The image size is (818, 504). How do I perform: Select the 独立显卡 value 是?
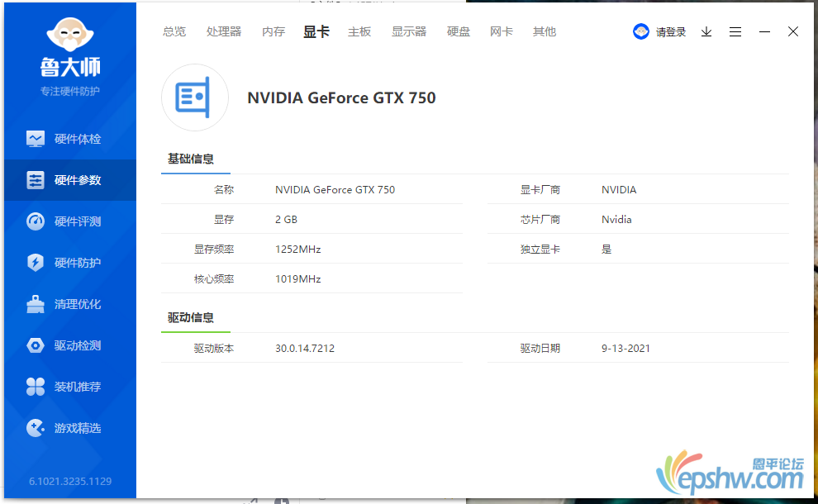(606, 250)
